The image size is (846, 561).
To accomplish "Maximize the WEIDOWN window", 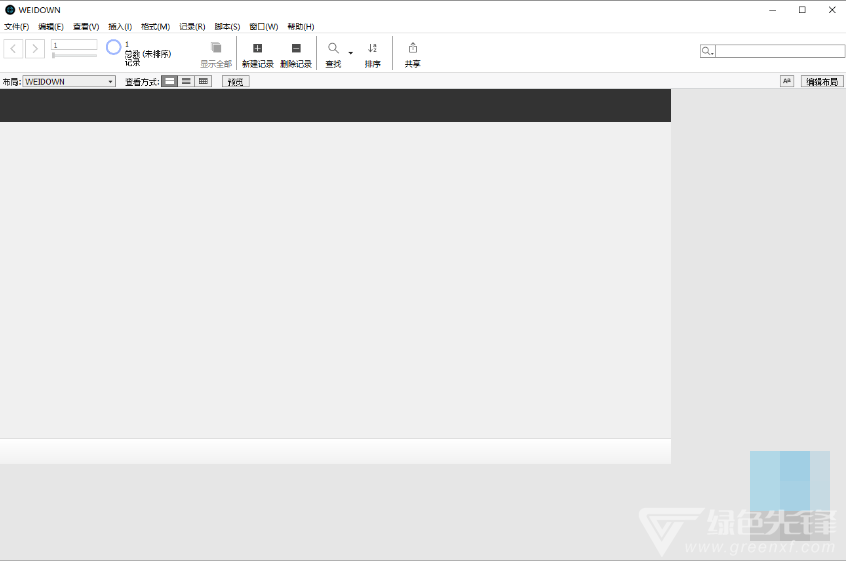I will (x=802, y=10).
